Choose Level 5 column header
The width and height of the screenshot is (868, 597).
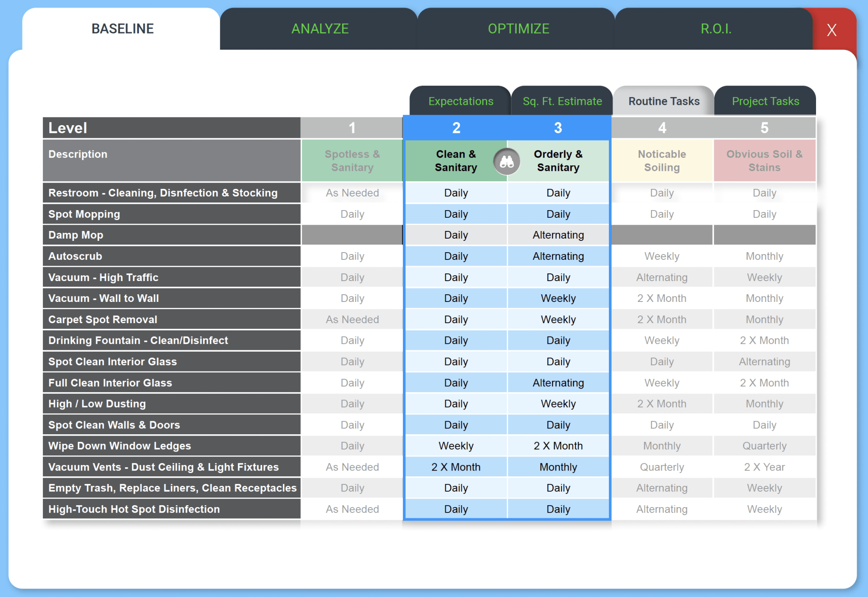[764, 128]
